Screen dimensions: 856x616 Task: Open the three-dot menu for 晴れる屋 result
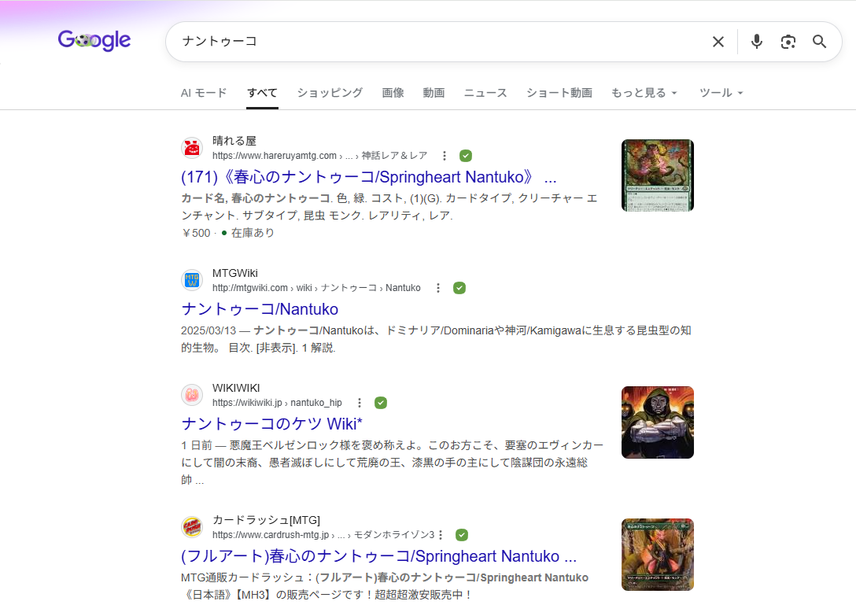click(445, 157)
